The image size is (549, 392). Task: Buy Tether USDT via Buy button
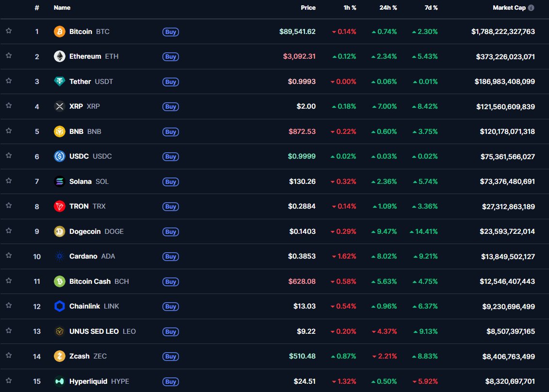click(171, 82)
